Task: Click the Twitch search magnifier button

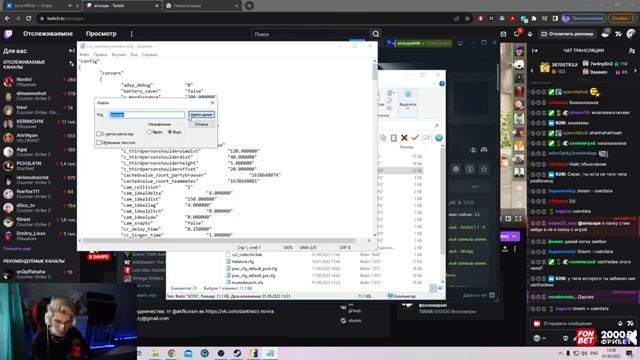Action: (x=376, y=34)
